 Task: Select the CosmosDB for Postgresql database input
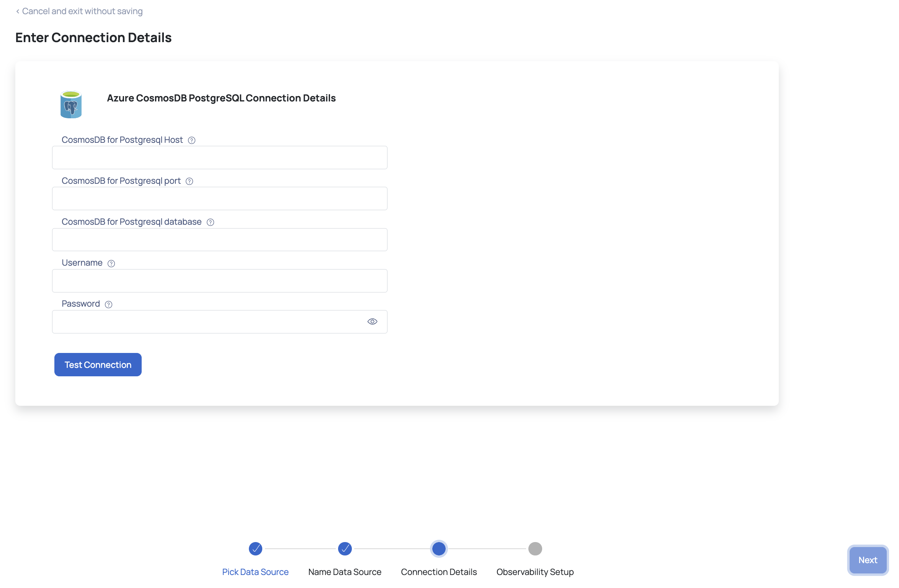(x=220, y=240)
